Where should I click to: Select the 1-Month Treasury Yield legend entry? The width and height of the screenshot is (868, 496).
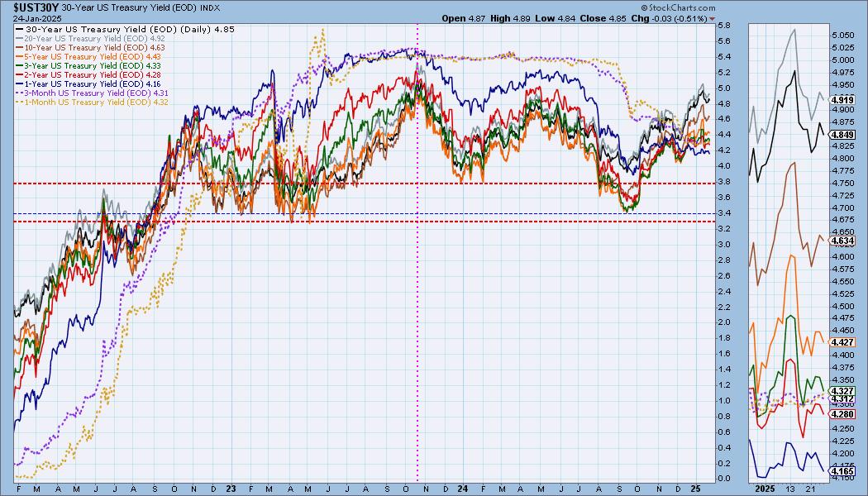pos(93,102)
